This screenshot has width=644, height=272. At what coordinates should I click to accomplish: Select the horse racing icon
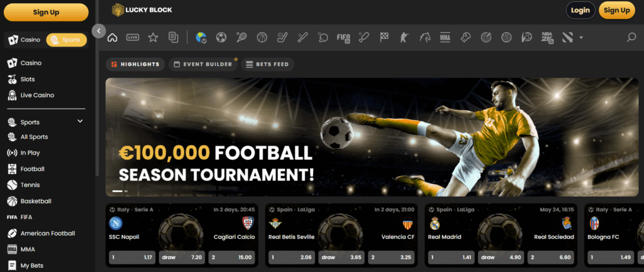[425, 37]
